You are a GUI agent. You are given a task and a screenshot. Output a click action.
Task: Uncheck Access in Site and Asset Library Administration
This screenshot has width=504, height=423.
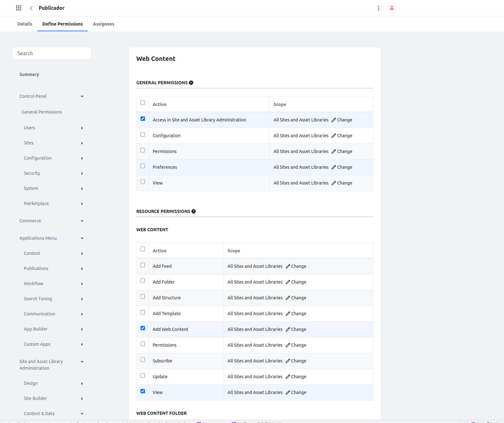click(x=143, y=119)
